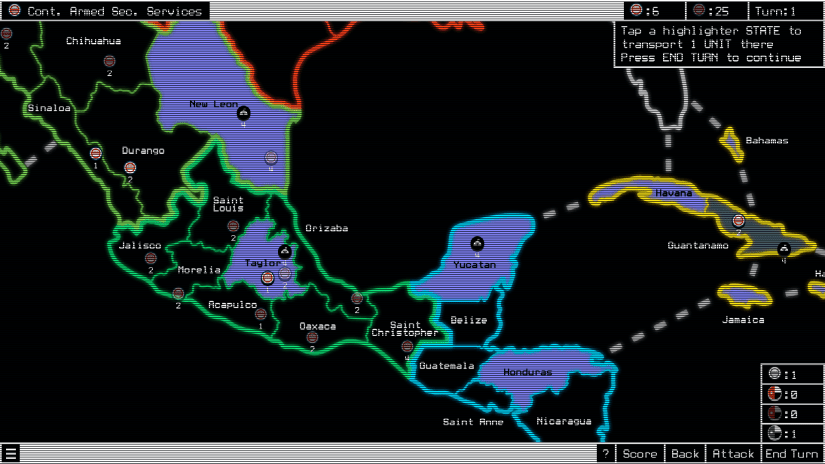825x464 pixels.
Task: Select the unit token in Saint Louis
Action: coord(233,226)
